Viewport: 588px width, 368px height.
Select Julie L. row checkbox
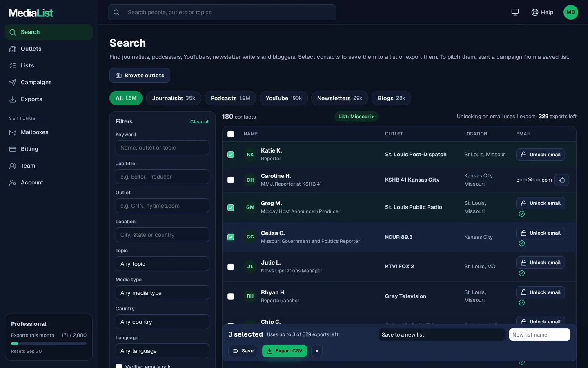pyautogui.click(x=231, y=267)
